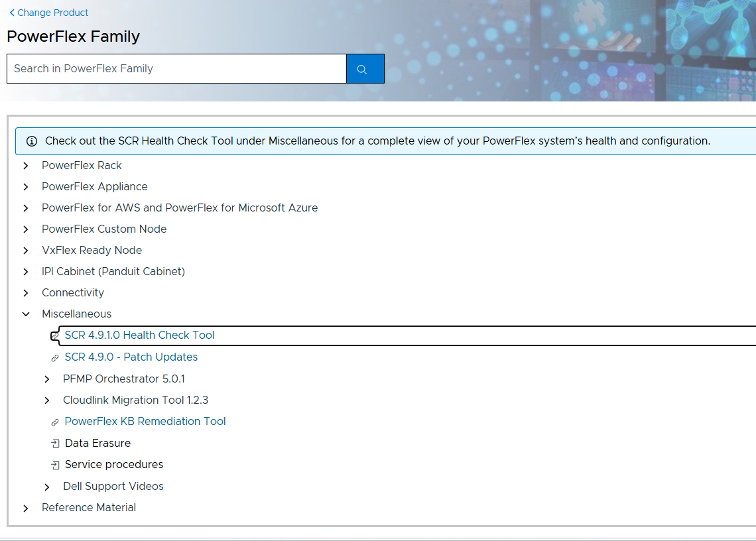Screen dimensions: 756x541
Task: Expand PFMP Orchestrator 5.0.1
Action: pos(47,379)
